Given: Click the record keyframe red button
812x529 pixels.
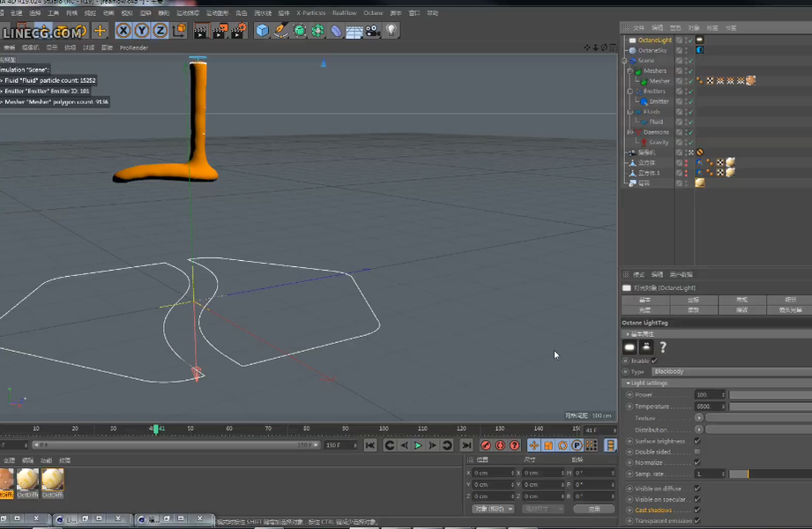Looking at the screenshot, I should click(x=486, y=445).
